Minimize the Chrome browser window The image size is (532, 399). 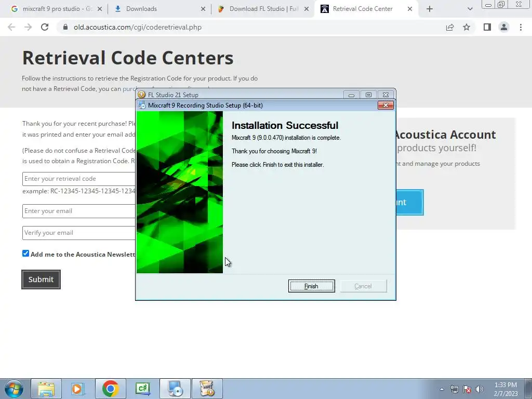pos(488,4)
